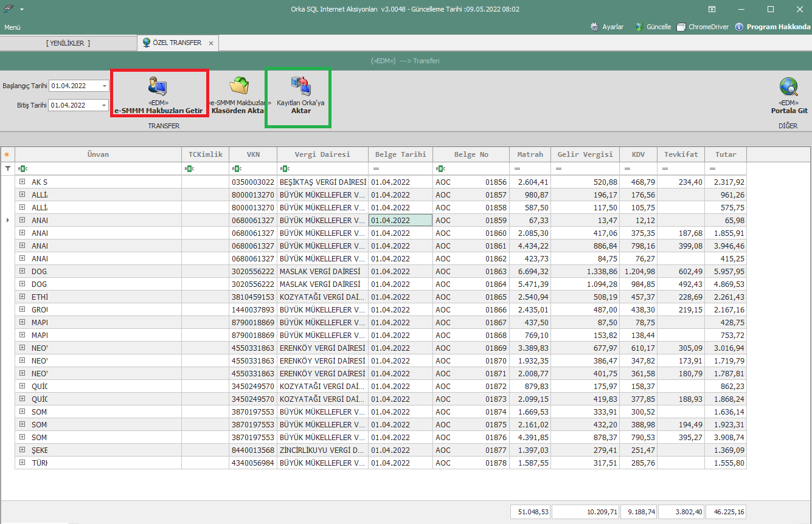812x524 pixels.
Task: Open Bitiş Tarihi date dropdown
Action: coord(105,105)
